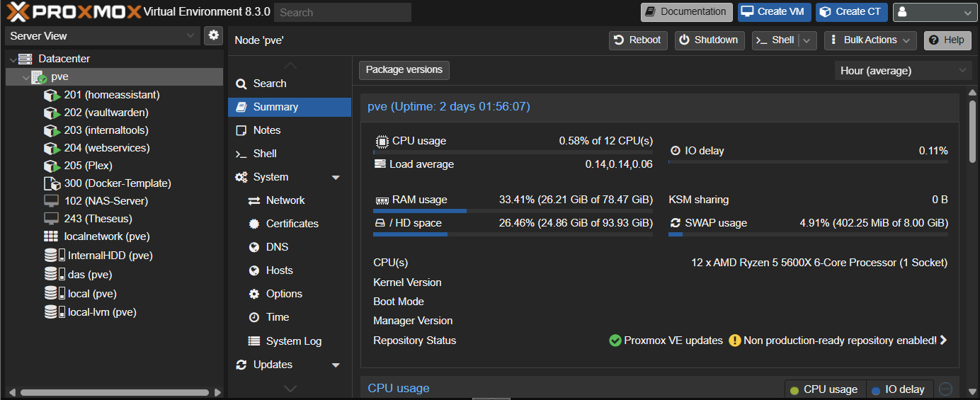This screenshot has height=400, width=980.
Task: Expand the repository status details chevron
Action: tap(943, 341)
